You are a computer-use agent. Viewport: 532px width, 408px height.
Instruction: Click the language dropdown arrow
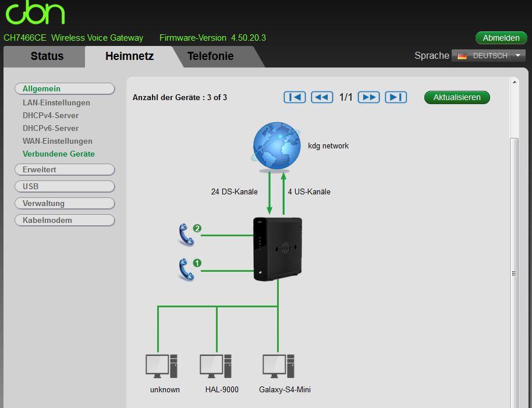click(x=518, y=56)
